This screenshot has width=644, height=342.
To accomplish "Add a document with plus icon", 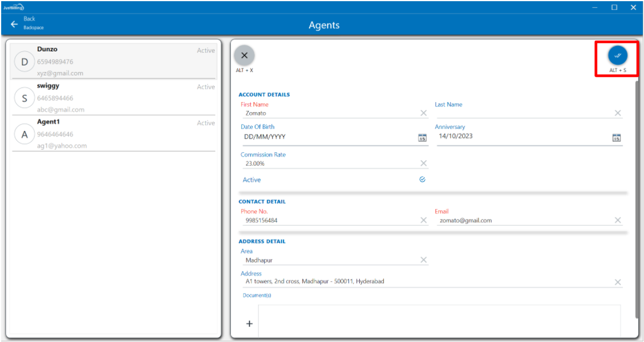I will point(249,324).
